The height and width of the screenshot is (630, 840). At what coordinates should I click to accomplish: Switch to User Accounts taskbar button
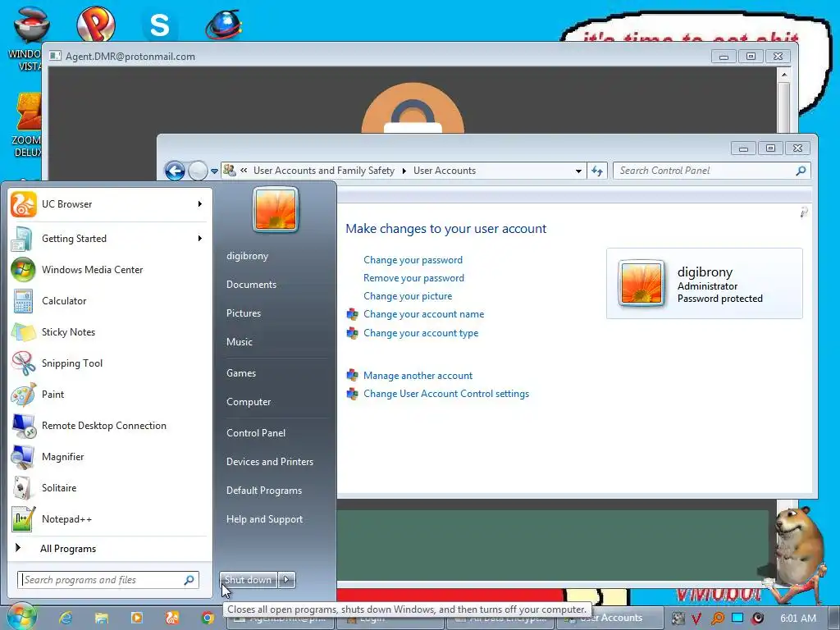pos(609,618)
